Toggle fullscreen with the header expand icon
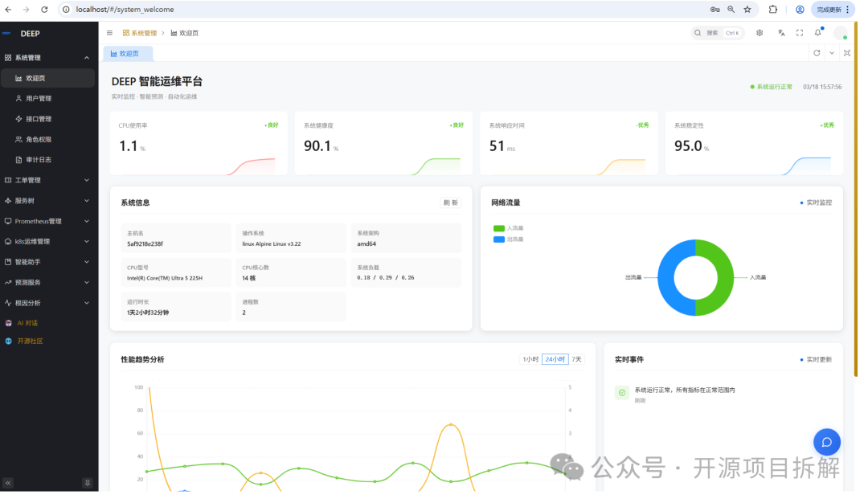The width and height of the screenshot is (868, 503). point(799,33)
